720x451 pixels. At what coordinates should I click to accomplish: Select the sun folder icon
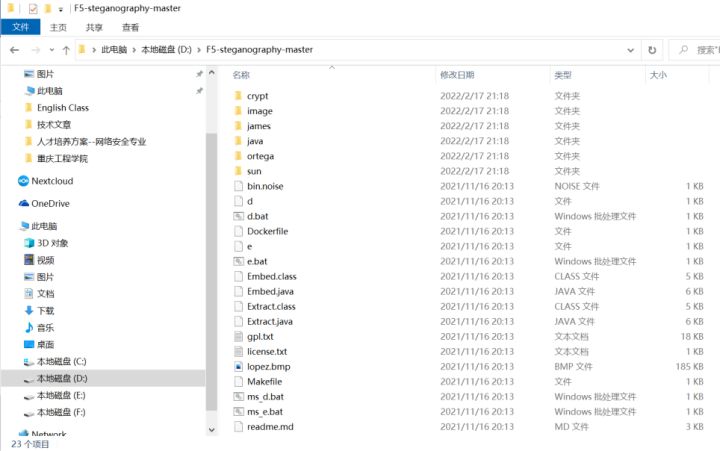[238, 171]
